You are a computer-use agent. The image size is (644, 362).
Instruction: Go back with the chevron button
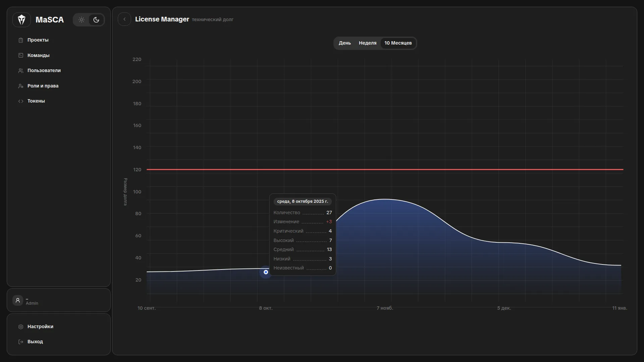[x=124, y=19]
